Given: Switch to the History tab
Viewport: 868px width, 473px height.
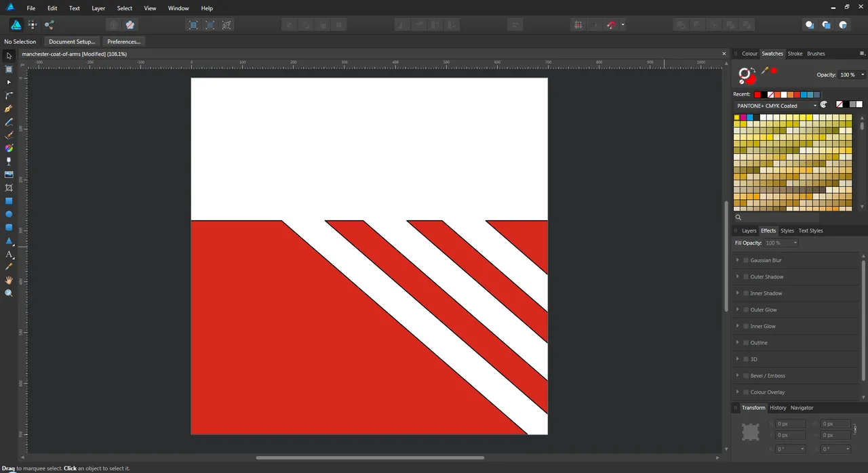Looking at the screenshot, I should tap(778, 407).
